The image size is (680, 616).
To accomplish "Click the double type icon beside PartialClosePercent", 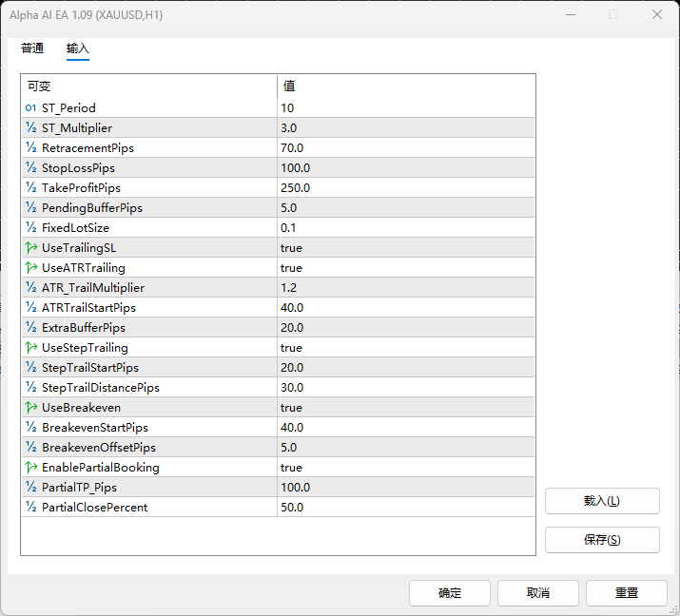I will pyautogui.click(x=30, y=507).
